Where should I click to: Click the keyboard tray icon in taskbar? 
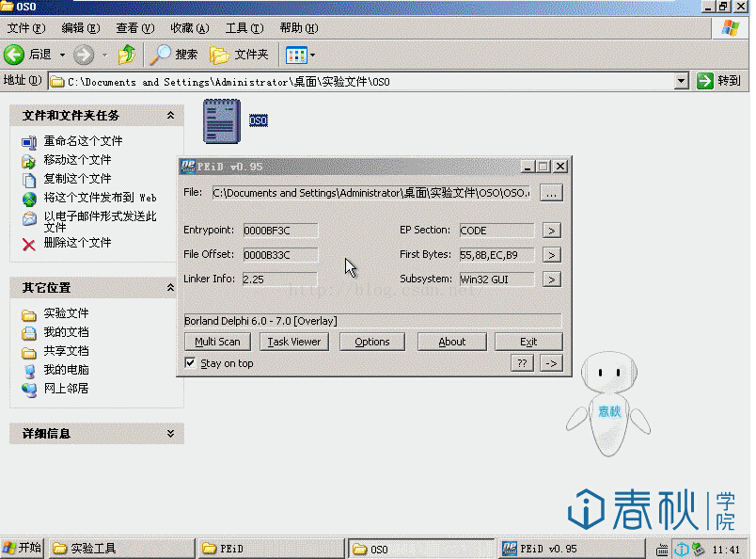point(662,550)
